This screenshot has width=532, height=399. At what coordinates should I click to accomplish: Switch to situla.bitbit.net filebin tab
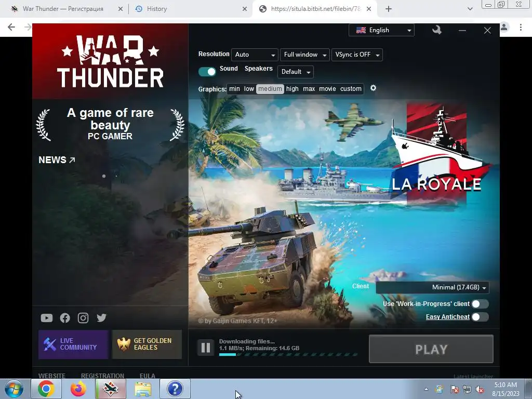click(x=315, y=9)
